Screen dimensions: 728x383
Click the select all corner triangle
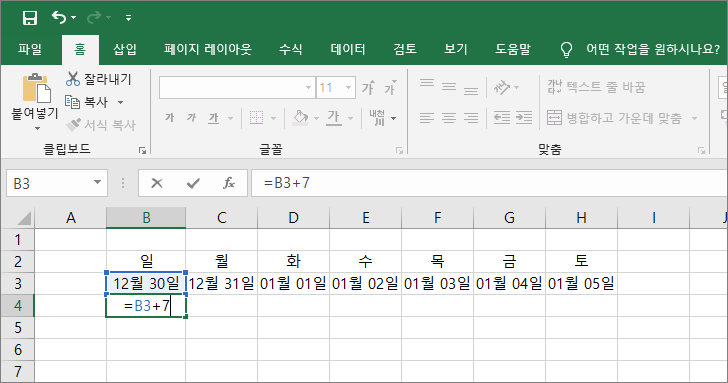23,218
